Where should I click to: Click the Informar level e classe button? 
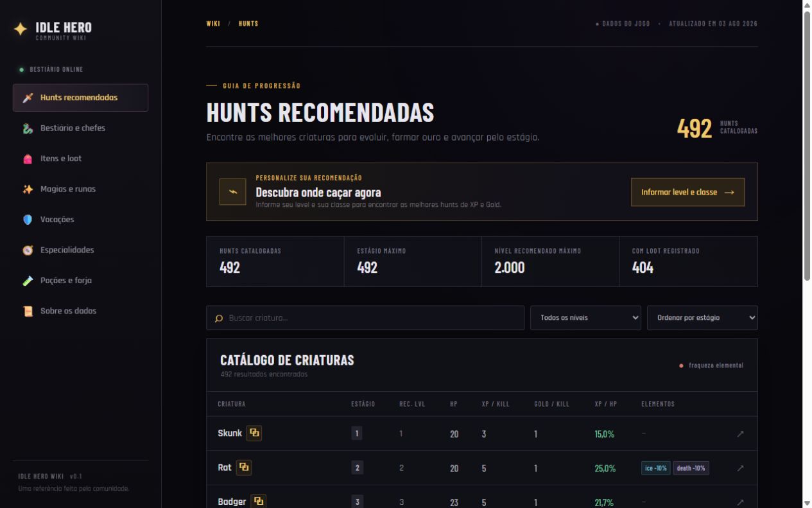pos(687,192)
